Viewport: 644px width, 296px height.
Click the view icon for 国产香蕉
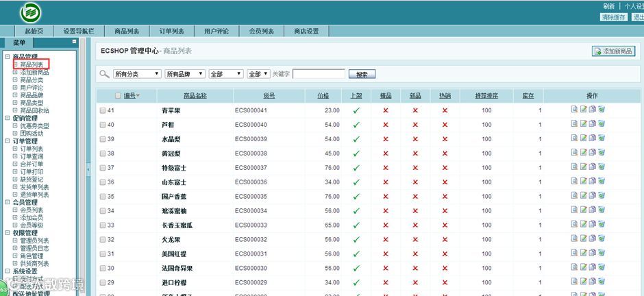[x=574, y=195]
